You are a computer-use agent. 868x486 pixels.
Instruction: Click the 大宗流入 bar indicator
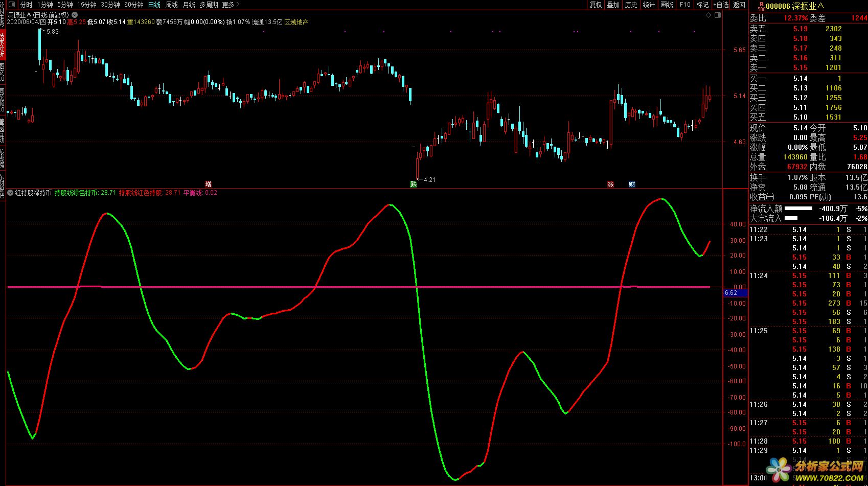tap(791, 218)
